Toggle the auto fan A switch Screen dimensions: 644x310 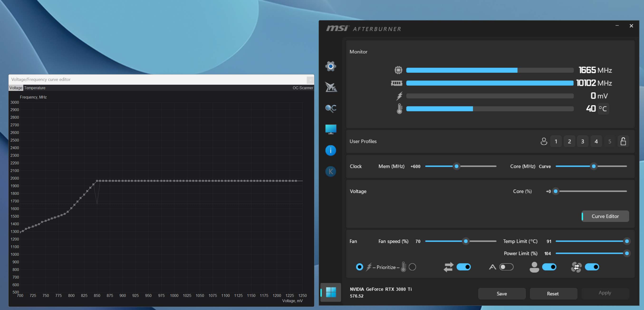tap(506, 267)
